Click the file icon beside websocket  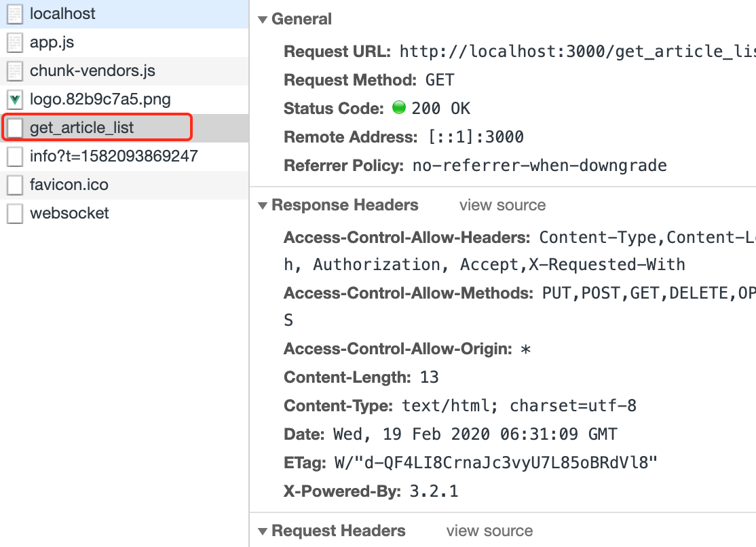click(x=15, y=213)
